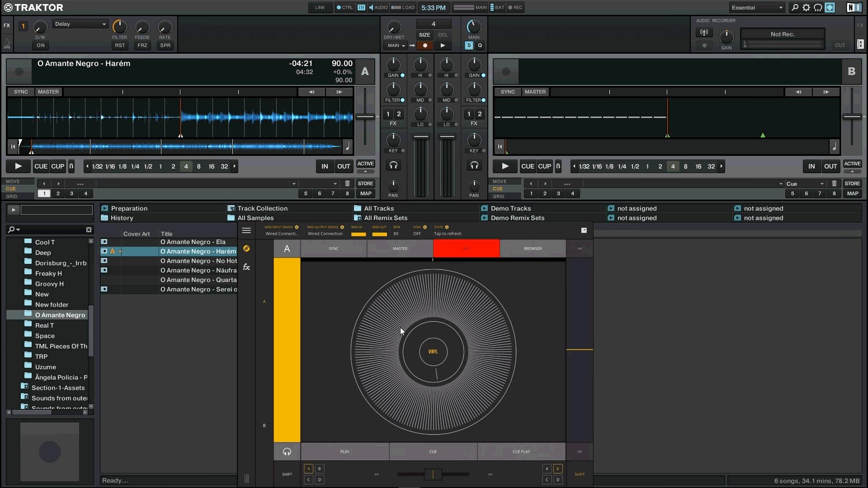Delete deck A cue point with trash icon
The height and width of the screenshot is (488, 868).
[x=347, y=183]
